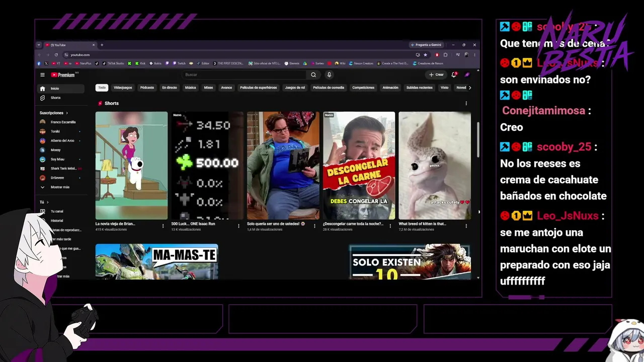
Task: Click the Crear button
Action: coord(436,75)
